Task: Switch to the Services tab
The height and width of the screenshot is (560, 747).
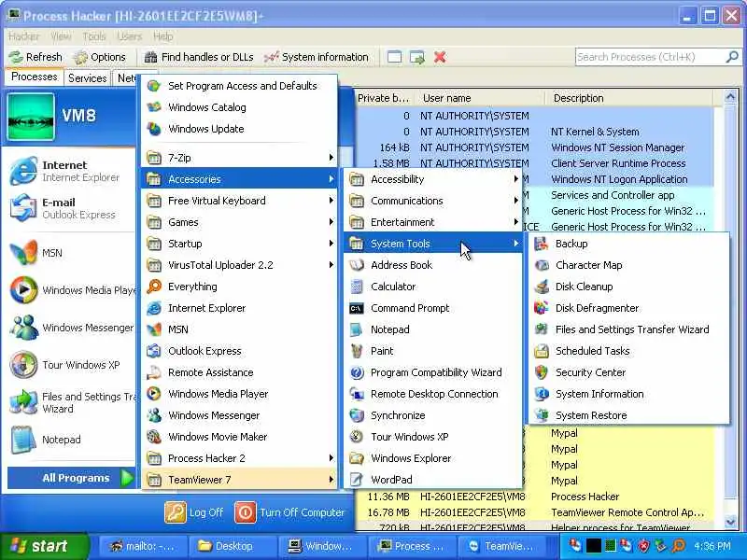Action: (87, 78)
